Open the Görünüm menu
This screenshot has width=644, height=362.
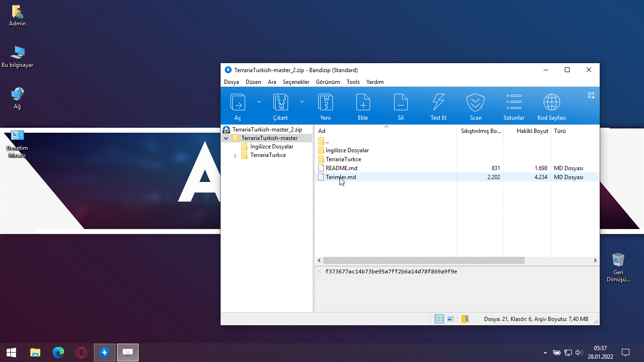(x=328, y=82)
